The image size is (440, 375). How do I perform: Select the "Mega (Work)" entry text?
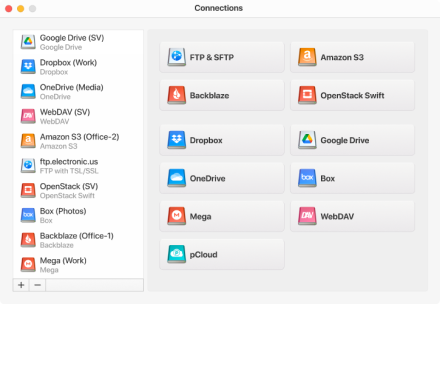coord(63,260)
